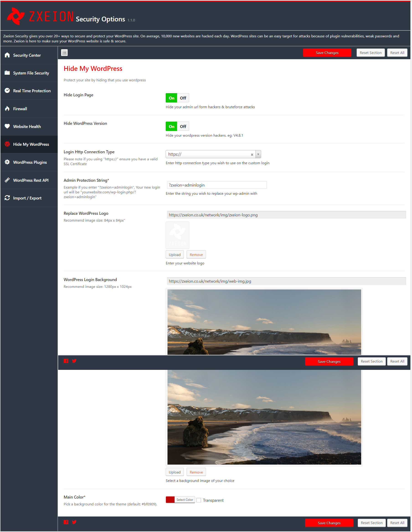Screen dimensions: 412x532
Task: Switch Hide Login Page to On
Action: [171, 98]
